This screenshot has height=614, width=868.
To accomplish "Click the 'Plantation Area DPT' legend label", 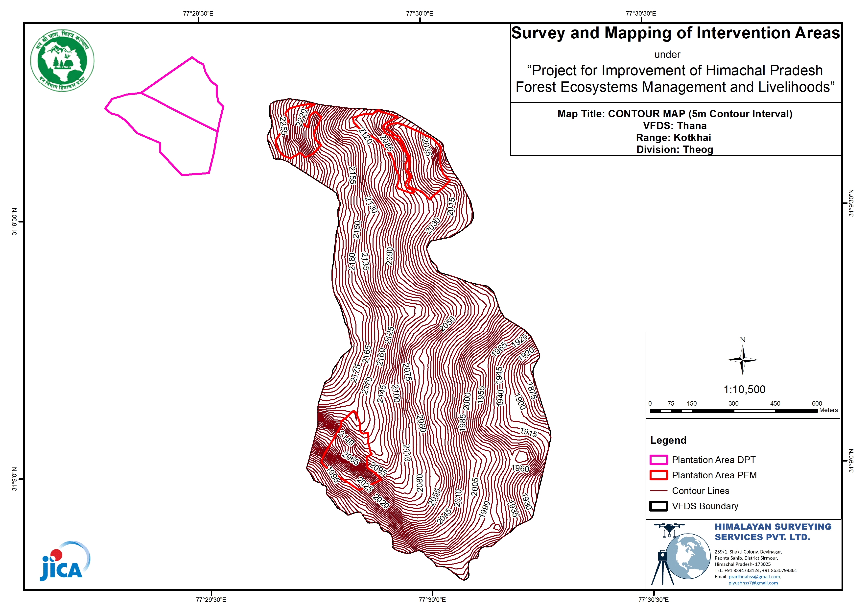I will tap(714, 460).
